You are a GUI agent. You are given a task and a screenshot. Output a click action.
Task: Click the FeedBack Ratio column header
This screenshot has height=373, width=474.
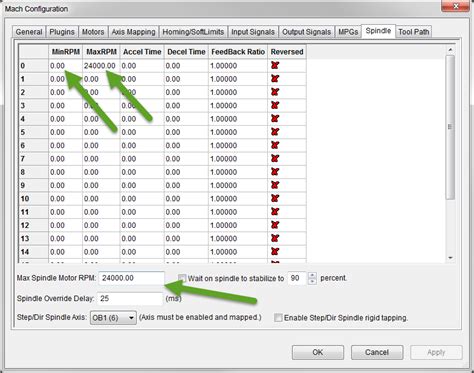[x=238, y=52]
